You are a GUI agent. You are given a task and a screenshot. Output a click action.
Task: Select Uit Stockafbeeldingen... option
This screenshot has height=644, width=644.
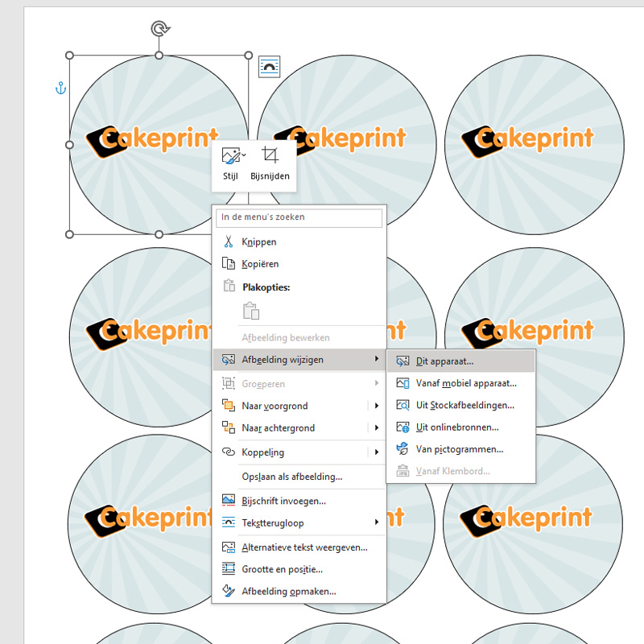click(x=460, y=405)
